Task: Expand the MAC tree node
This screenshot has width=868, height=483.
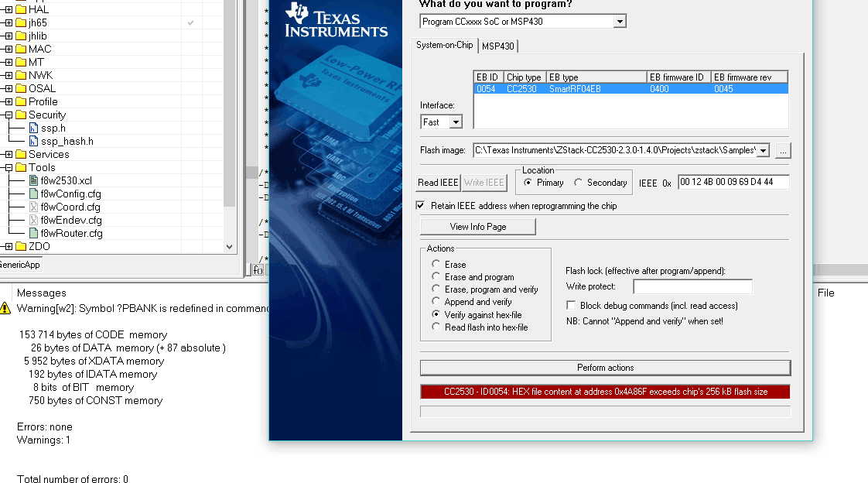Action: coord(9,50)
